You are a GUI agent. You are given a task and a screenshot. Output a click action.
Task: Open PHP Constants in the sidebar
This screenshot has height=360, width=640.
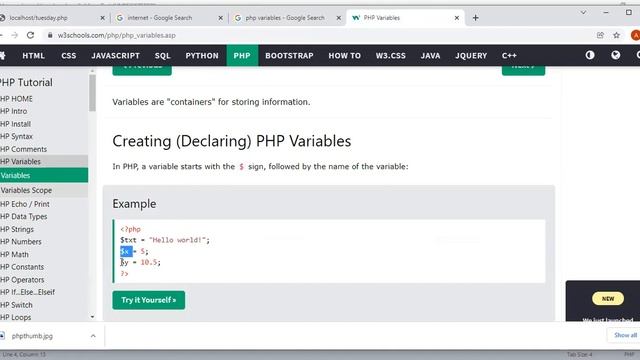coord(44,267)
